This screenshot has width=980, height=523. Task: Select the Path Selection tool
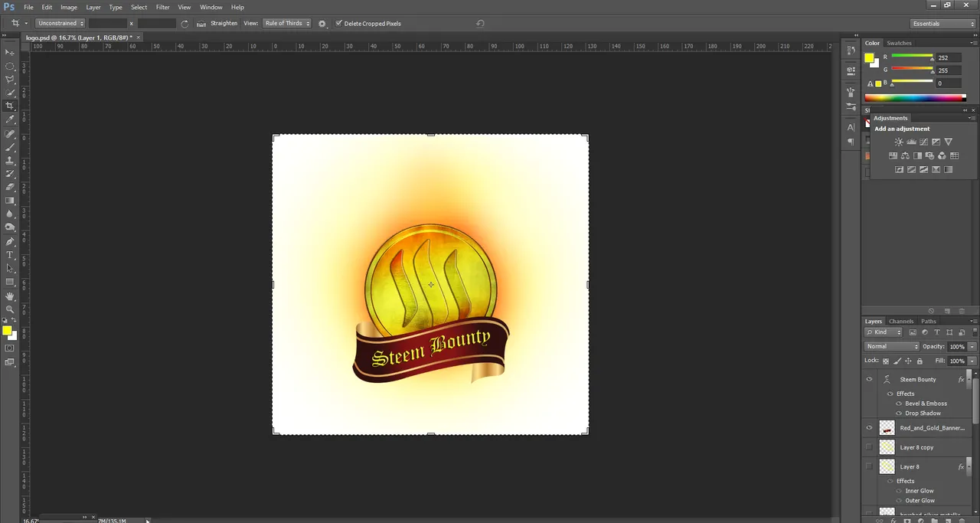10,268
